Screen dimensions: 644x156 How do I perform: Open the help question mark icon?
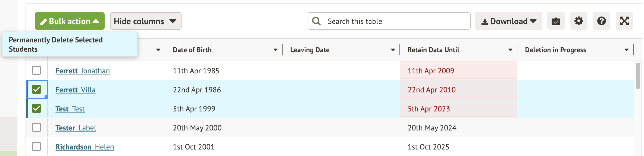tap(601, 21)
